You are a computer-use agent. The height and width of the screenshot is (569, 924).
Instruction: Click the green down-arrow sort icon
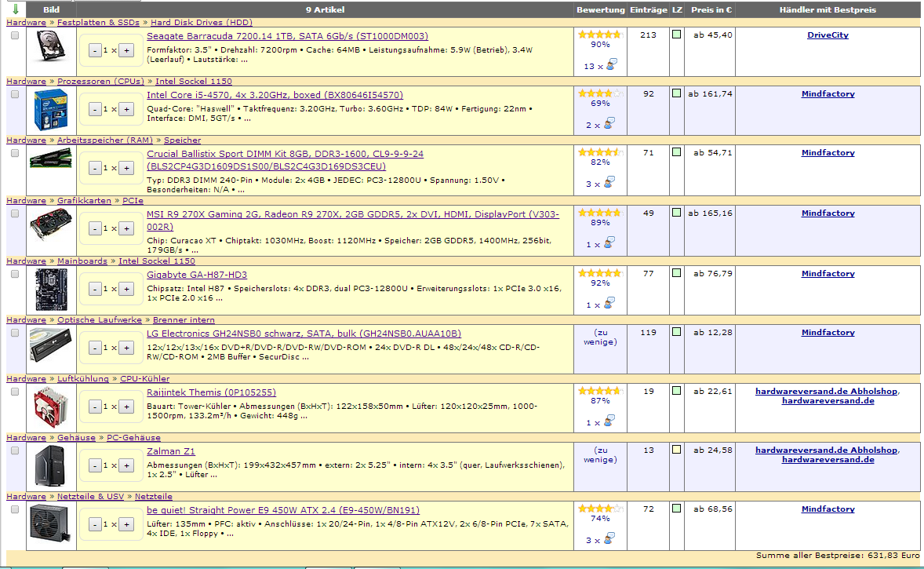click(16, 9)
